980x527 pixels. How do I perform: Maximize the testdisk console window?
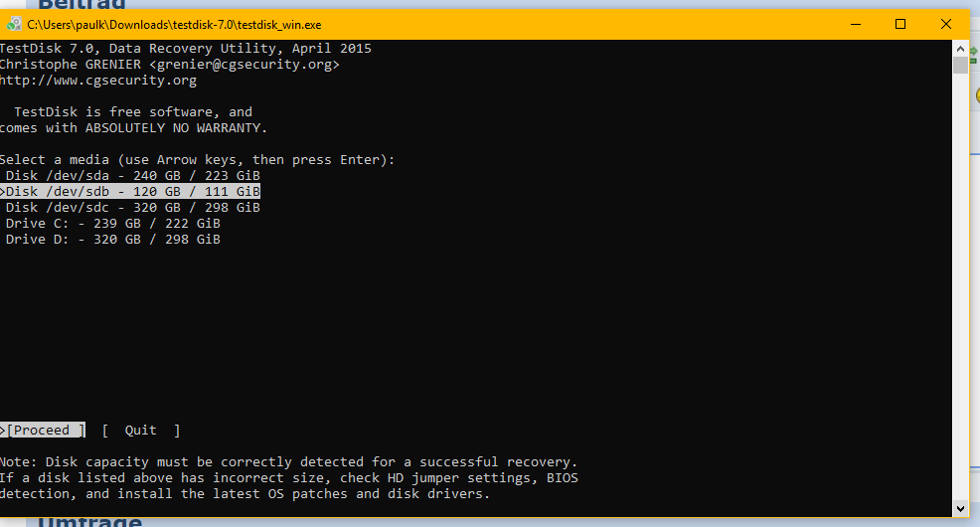coord(900,25)
